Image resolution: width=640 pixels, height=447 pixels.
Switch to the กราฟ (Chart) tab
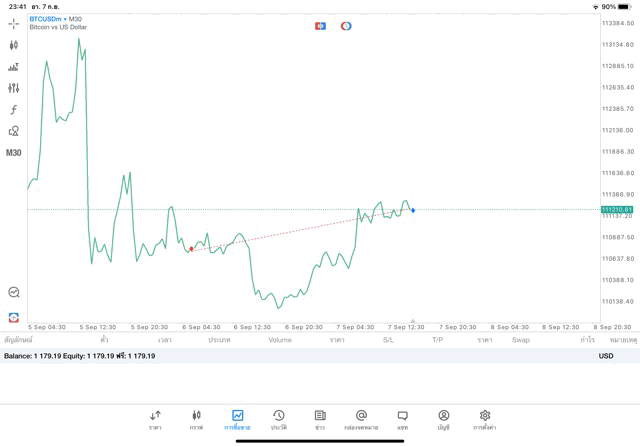click(x=196, y=419)
